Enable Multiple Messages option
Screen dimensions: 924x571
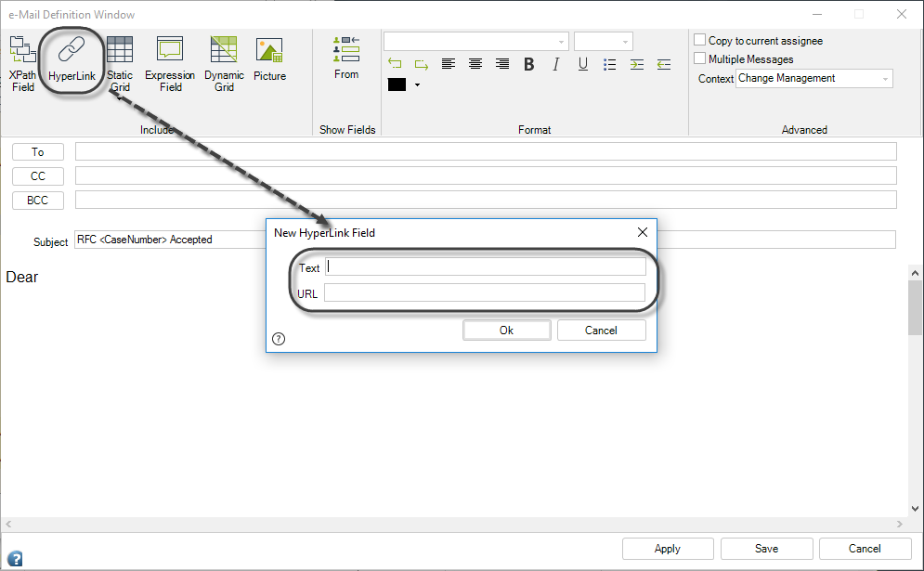(x=699, y=58)
